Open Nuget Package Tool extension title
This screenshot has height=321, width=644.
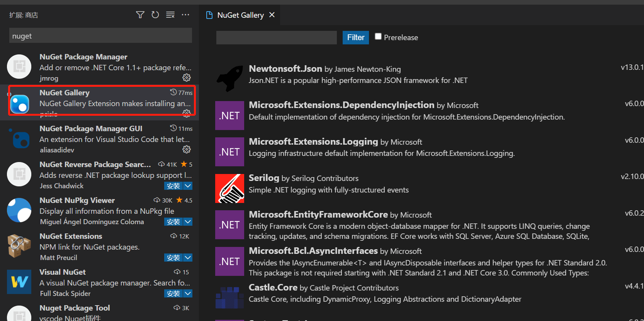pyautogui.click(x=75, y=308)
